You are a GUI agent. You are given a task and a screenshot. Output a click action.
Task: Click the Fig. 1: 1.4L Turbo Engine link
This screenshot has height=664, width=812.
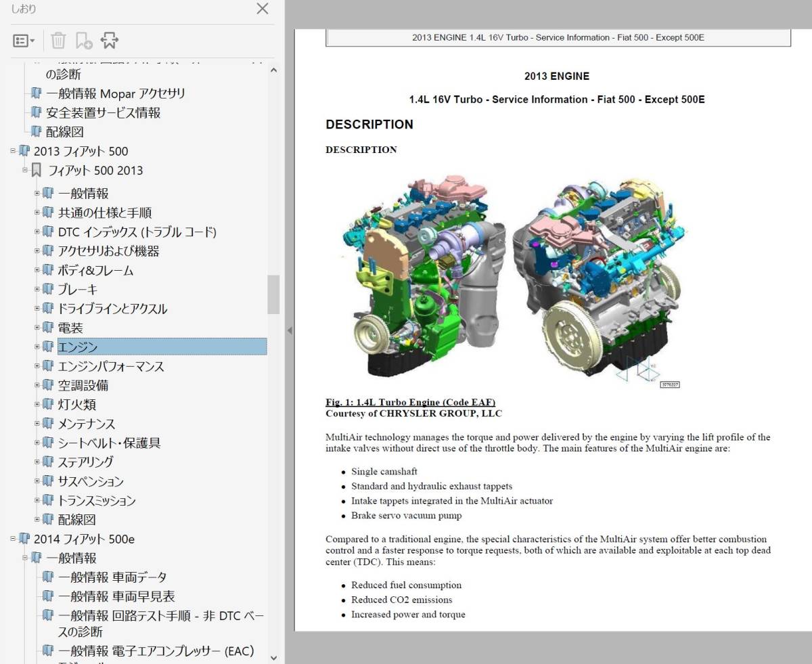(410, 402)
